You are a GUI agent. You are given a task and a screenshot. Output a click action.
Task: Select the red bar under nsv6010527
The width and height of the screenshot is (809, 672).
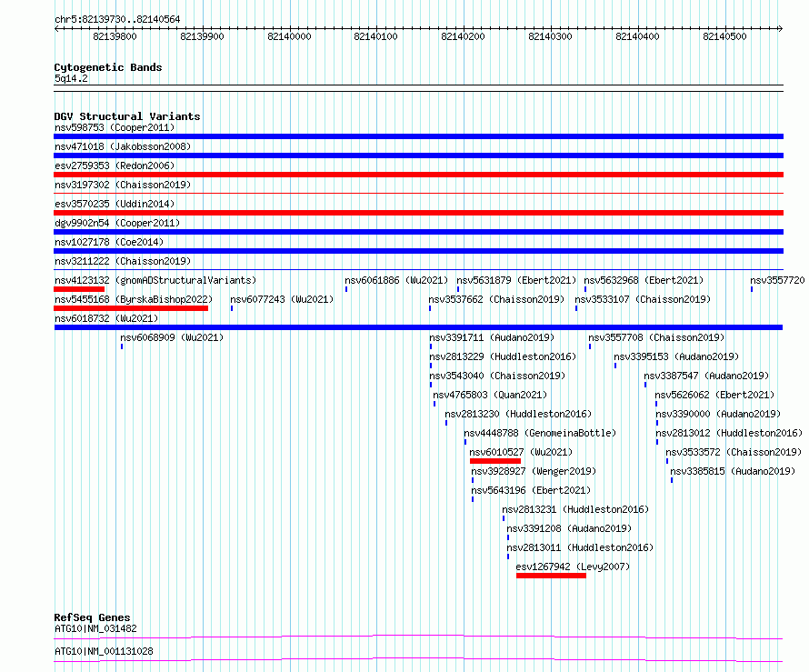495,461
